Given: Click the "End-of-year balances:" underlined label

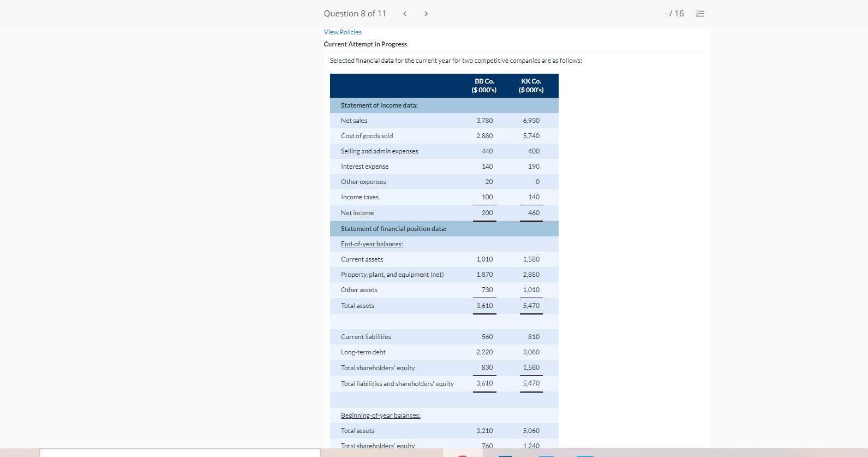Looking at the screenshot, I should coord(372,244).
